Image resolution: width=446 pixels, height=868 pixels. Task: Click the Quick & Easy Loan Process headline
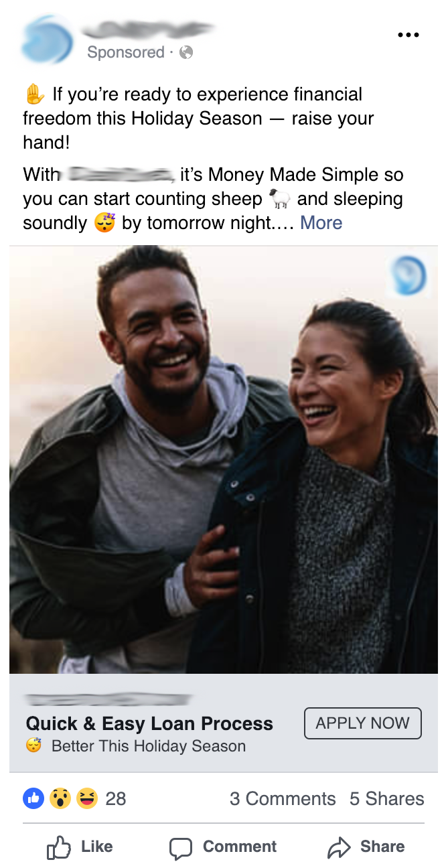149,724
